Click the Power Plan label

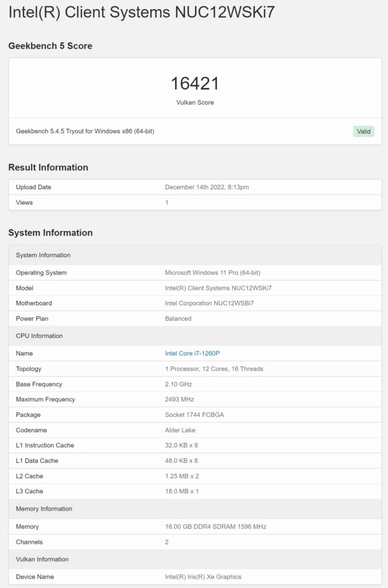32,319
